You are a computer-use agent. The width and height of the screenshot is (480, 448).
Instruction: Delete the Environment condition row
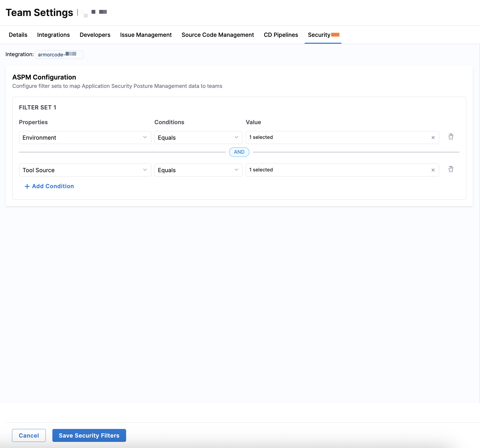point(451,137)
